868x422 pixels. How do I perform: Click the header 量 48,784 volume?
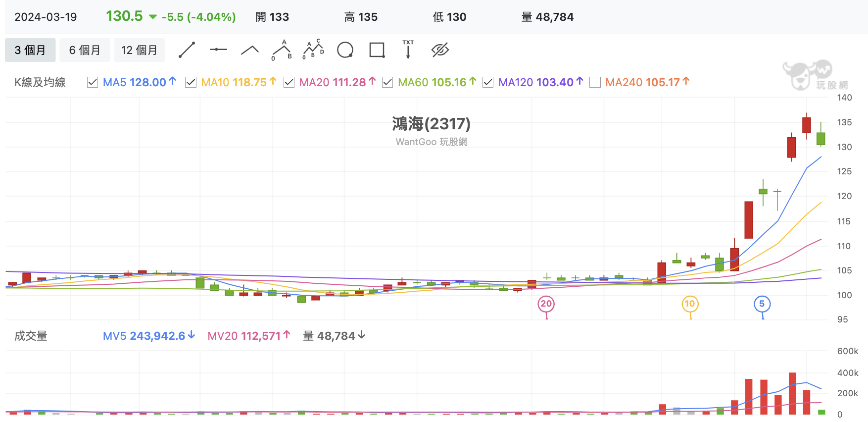click(547, 17)
